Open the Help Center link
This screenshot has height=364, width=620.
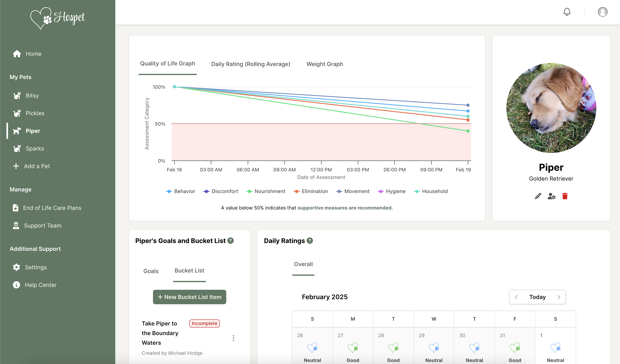(41, 285)
